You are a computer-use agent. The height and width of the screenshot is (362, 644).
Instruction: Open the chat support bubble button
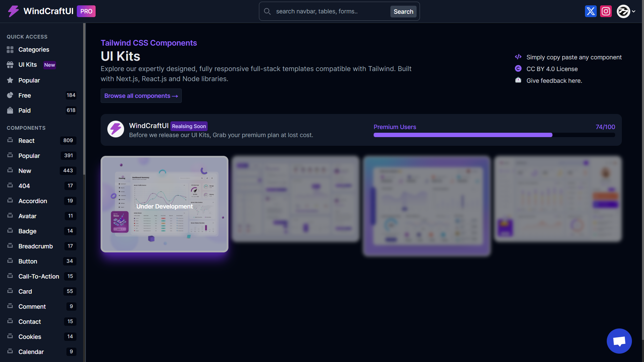tap(619, 341)
